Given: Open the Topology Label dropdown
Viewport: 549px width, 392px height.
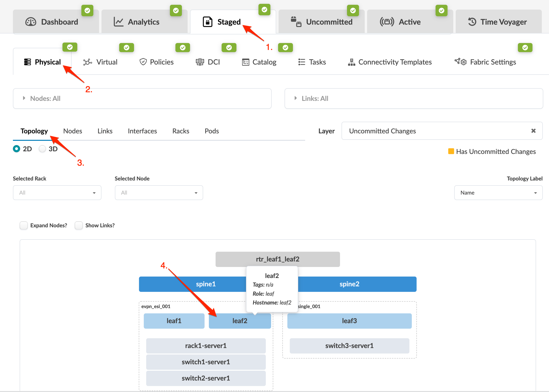Looking at the screenshot, I should click(x=498, y=193).
